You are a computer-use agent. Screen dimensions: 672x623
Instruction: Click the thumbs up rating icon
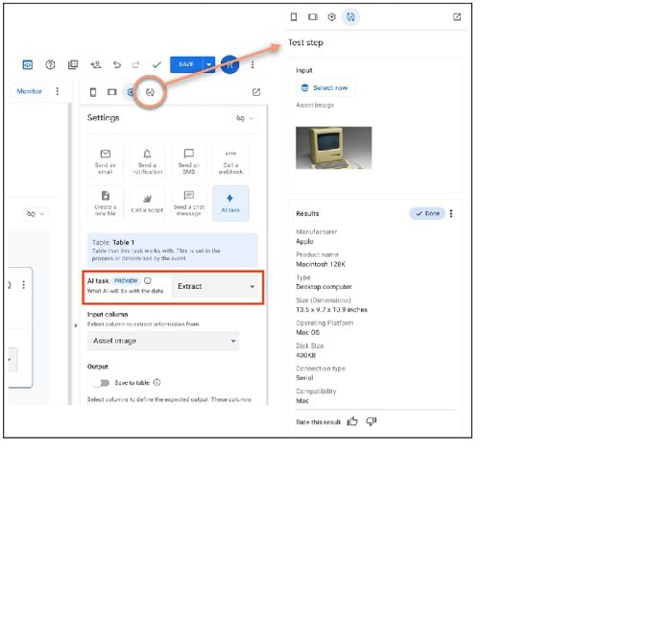point(352,421)
